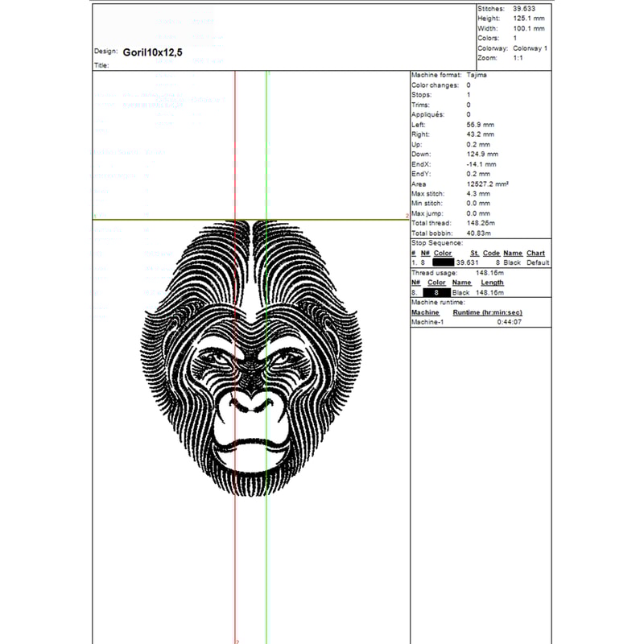
Task: Click the Default chart entry
Action: pyautogui.click(x=538, y=262)
